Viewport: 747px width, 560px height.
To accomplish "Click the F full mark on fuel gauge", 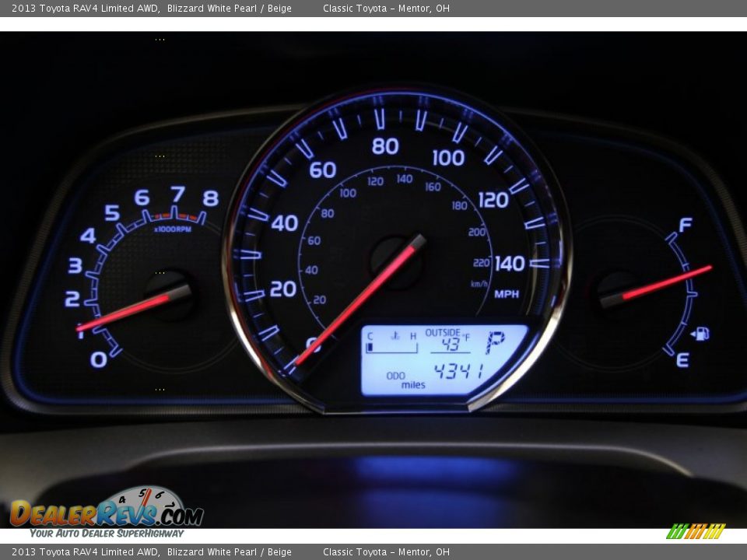I will point(685,226).
